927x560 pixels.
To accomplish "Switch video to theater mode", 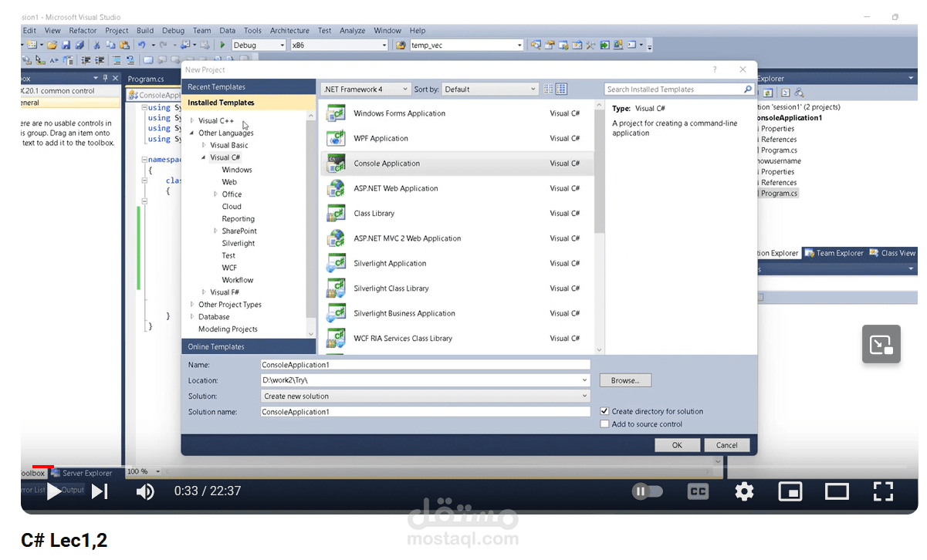I will coord(837,491).
